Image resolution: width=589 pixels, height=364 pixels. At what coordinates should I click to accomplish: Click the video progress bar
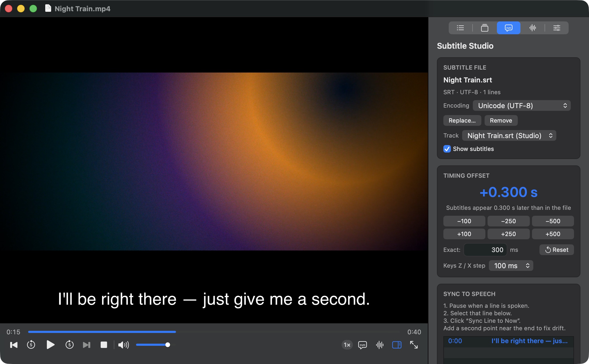pos(214,332)
